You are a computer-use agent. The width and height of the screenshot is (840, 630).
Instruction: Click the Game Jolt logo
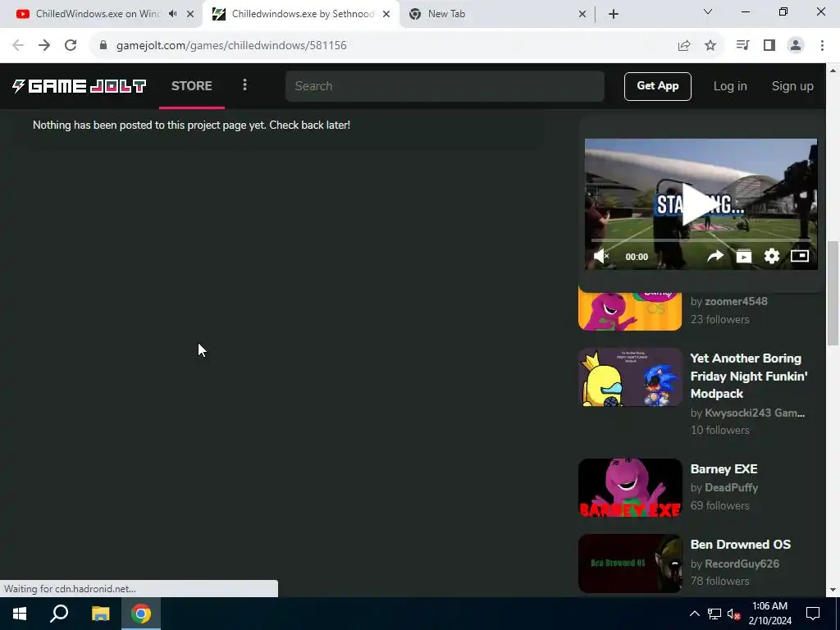click(79, 86)
